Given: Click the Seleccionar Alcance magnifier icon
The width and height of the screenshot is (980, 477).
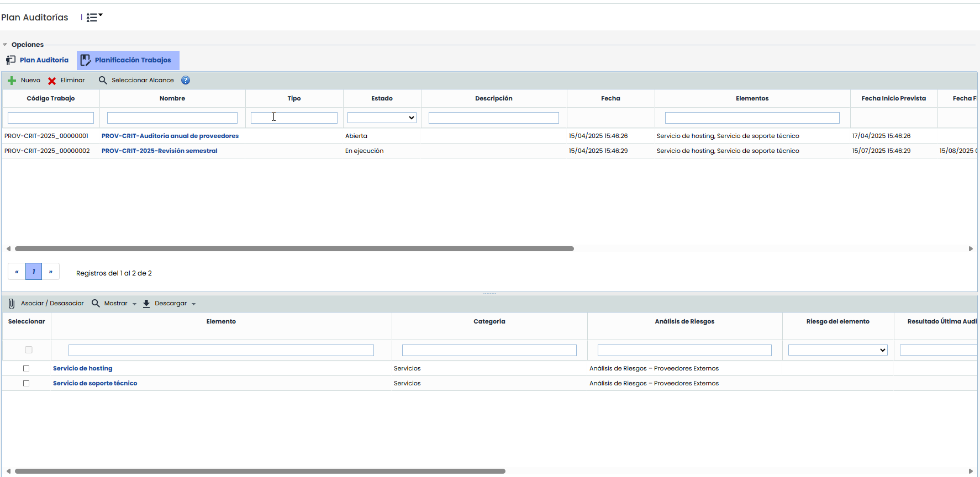Looking at the screenshot, I should pyautogui.click(x=103, y=81).
